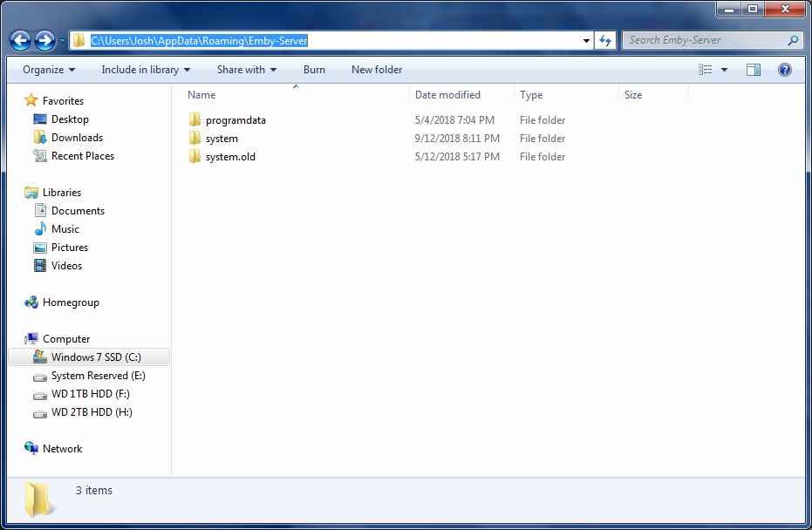Click the Windows 7 SSD drive icon

click(40, 356)
